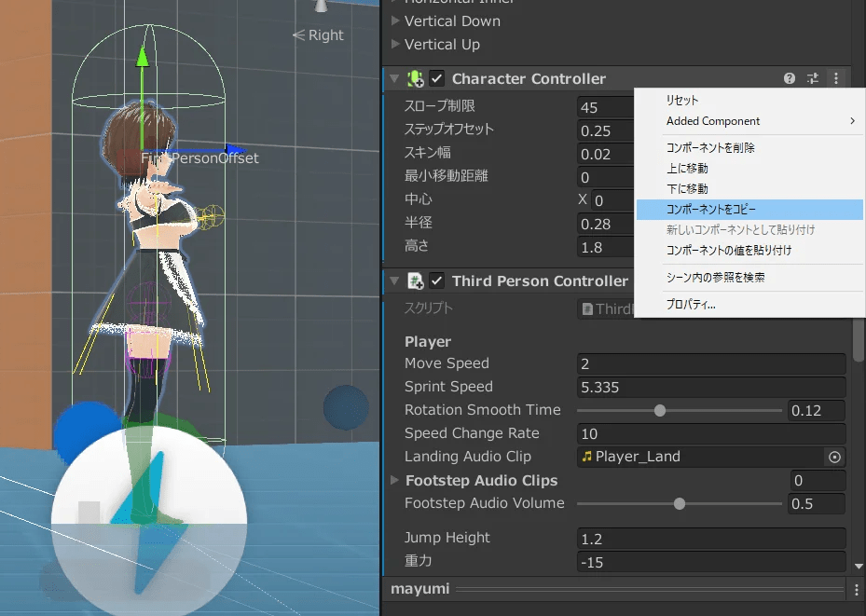Open Character Controller preset settings icon
Viewport: 866px width, 616px height.
point(813,79)
